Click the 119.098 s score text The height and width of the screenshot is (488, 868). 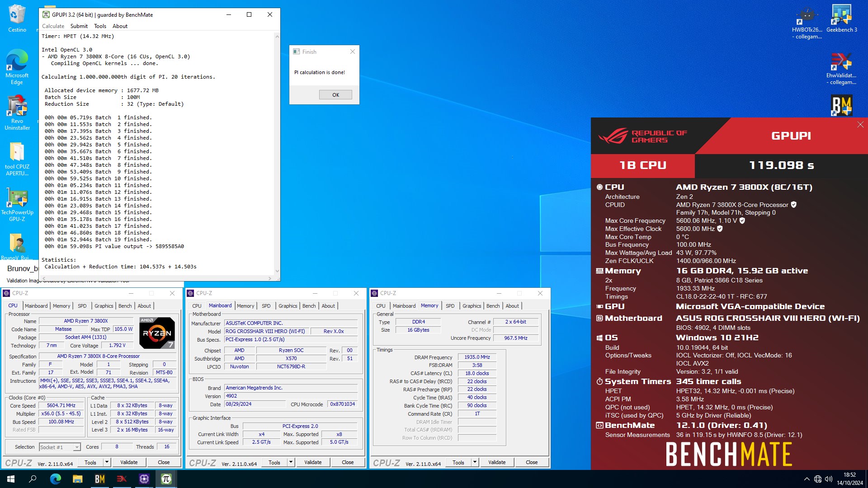tap(781, 165)
